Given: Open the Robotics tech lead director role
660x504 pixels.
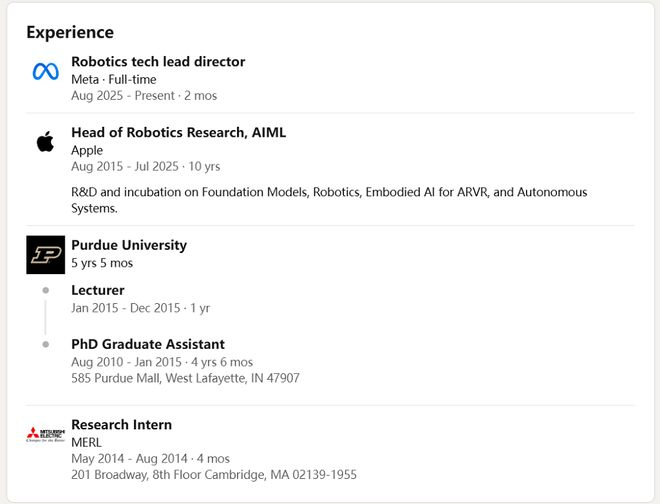Looking at the screenshot, I should click(x=158, y=62).
